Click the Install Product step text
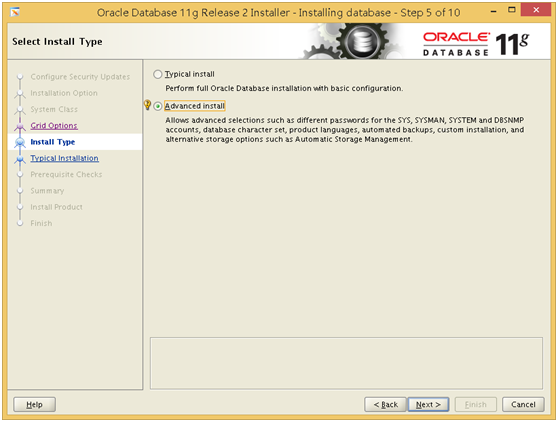 click(57, 207)
